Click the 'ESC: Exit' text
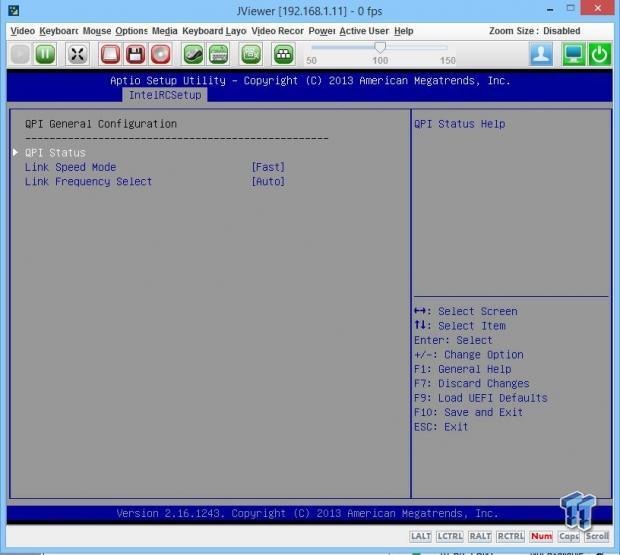620x555 pixels. click(x=441, y=427)
